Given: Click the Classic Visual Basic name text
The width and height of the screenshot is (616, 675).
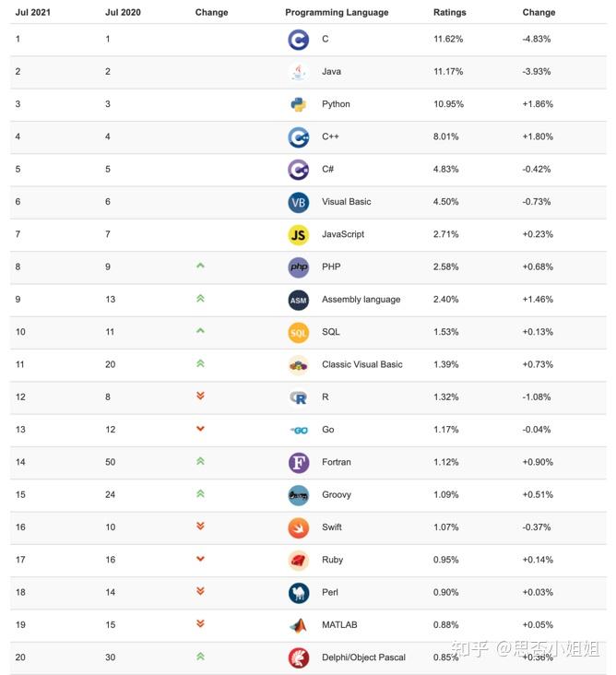Looking at the screenshot, I should pyautogui.click(x=361, y=364).
